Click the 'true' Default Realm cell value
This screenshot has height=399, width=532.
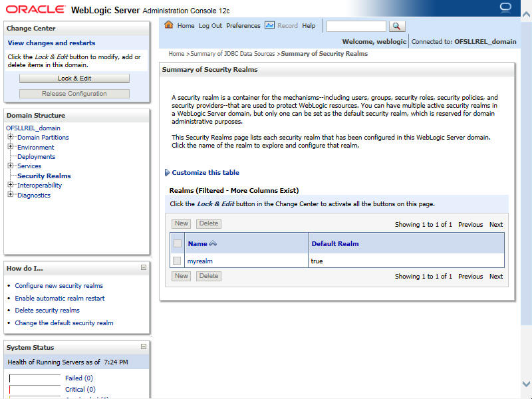pyautogui.click(x=317, y=261)
